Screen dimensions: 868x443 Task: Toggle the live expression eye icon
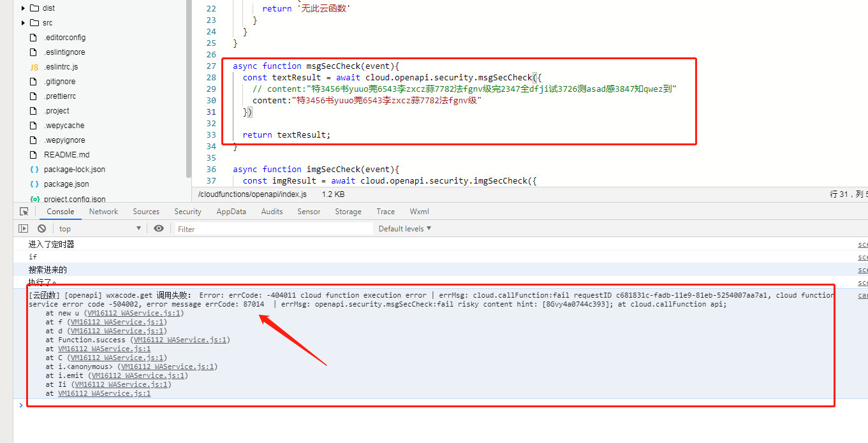click(x=159, y=228)
